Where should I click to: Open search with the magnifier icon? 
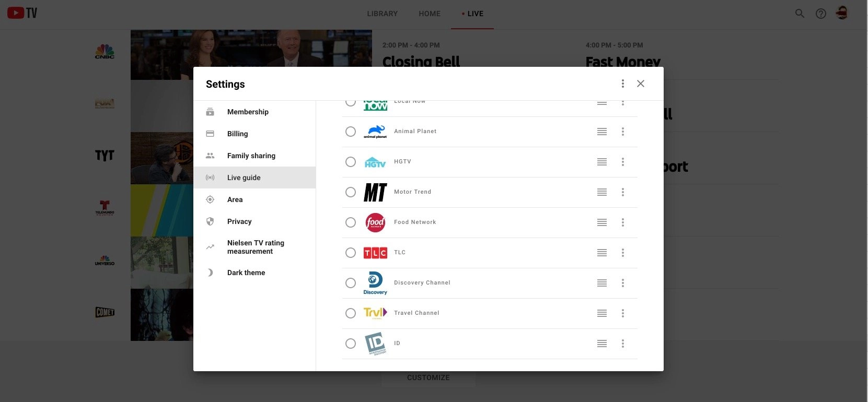pyautogui.click(x=800, y=14)
